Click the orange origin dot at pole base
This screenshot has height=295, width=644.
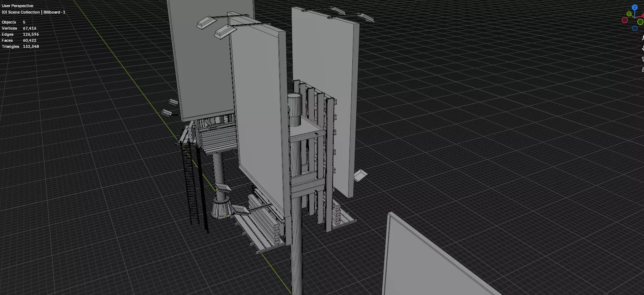[x=224, y=214]
